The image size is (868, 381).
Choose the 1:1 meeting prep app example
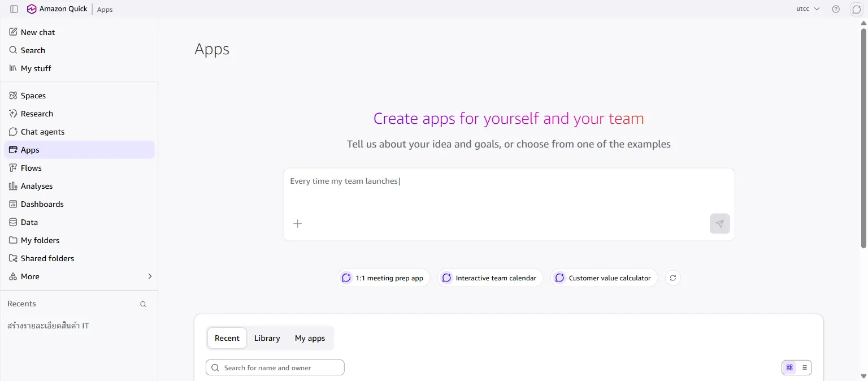coord(384,278)
